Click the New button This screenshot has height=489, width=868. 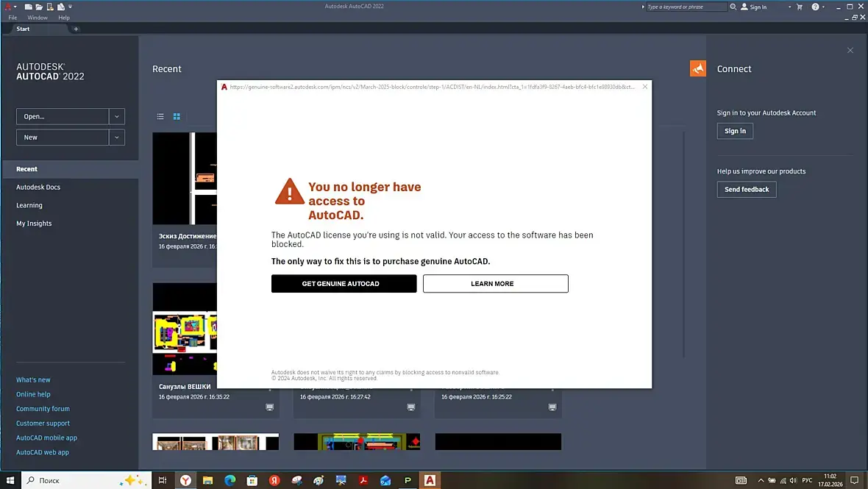(x=63, y=138)
